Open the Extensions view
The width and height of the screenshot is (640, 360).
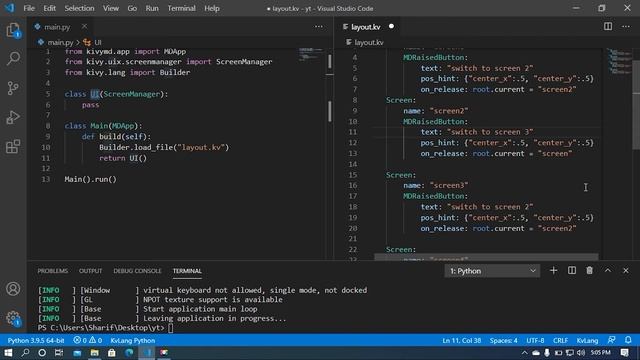pos(13,147)
